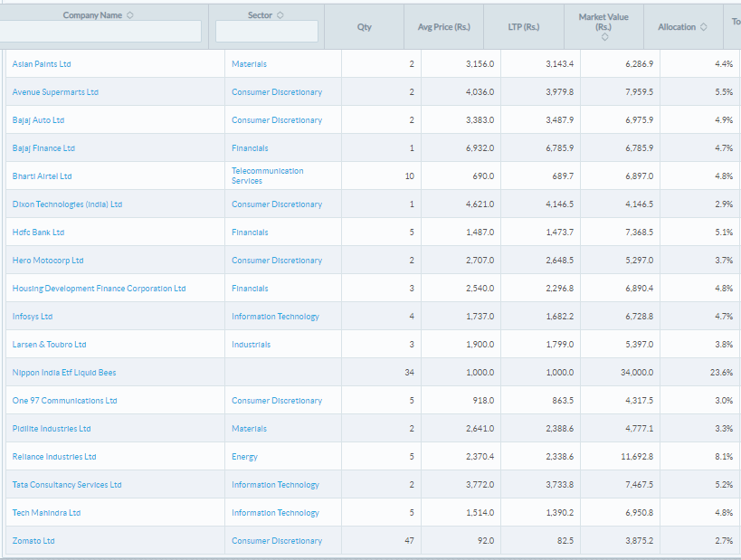
Task: Open Bajaj Finance Ltd link
Action: click(x=43, y=147)
